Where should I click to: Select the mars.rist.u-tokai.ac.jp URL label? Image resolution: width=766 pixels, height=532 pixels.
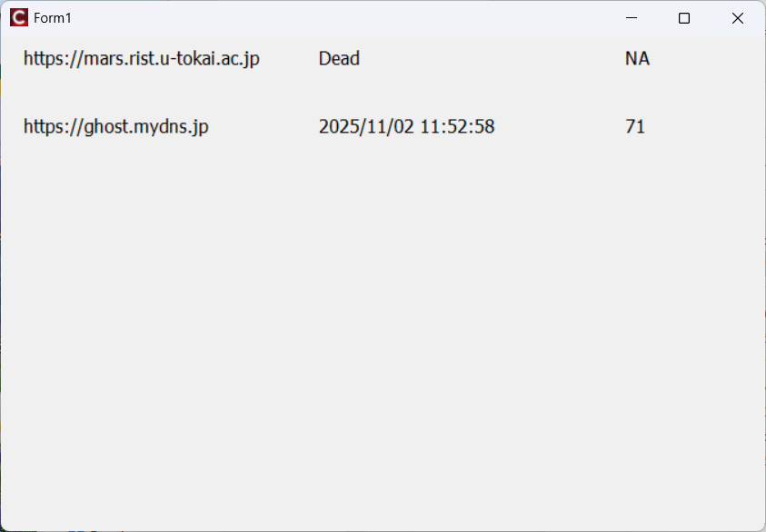(142, 59)
